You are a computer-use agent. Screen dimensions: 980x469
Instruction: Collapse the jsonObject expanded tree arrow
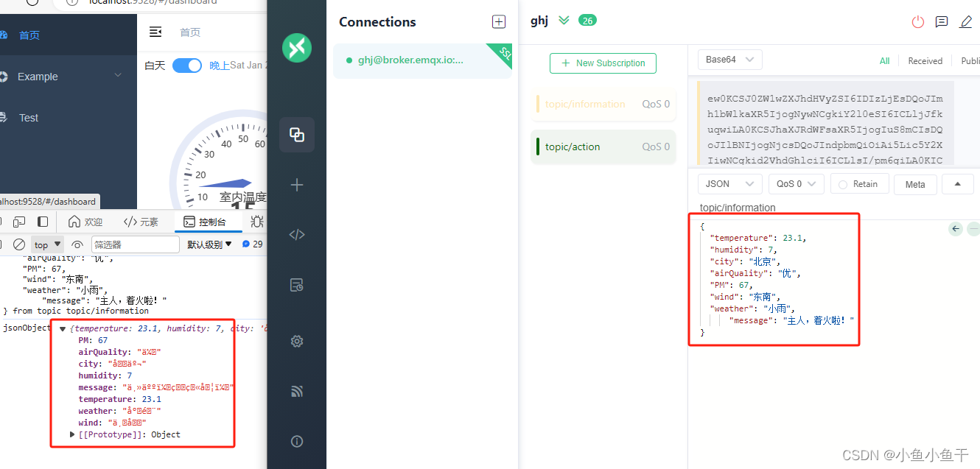tap(63, 329)
